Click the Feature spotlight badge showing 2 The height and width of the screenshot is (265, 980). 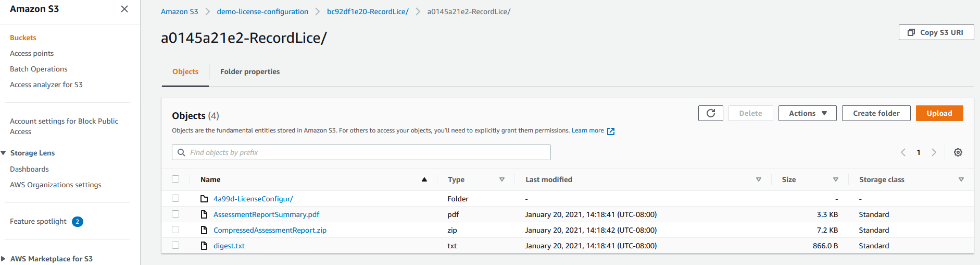tap(78, 222)
